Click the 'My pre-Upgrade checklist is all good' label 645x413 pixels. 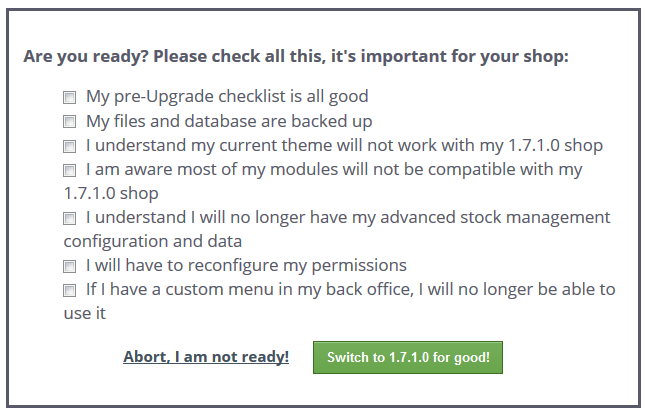tap(227, 97)
